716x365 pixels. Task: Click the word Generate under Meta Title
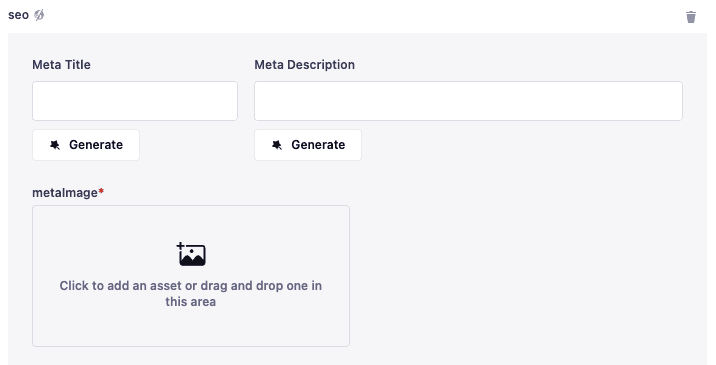(x=96, y=145)
